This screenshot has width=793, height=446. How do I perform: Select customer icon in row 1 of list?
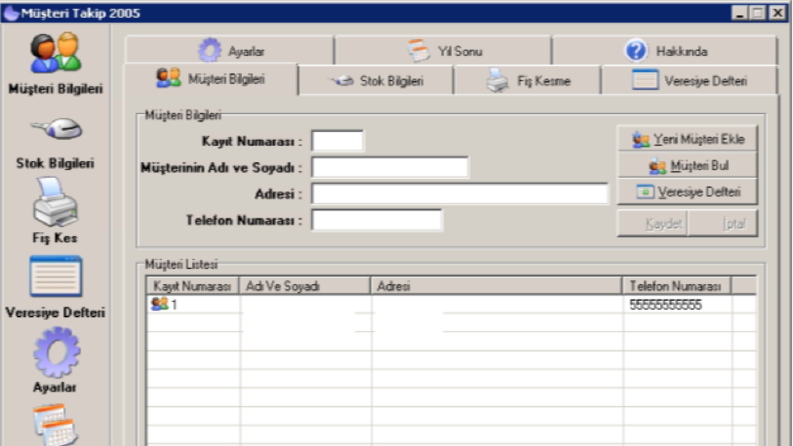[x=159, y=304]
